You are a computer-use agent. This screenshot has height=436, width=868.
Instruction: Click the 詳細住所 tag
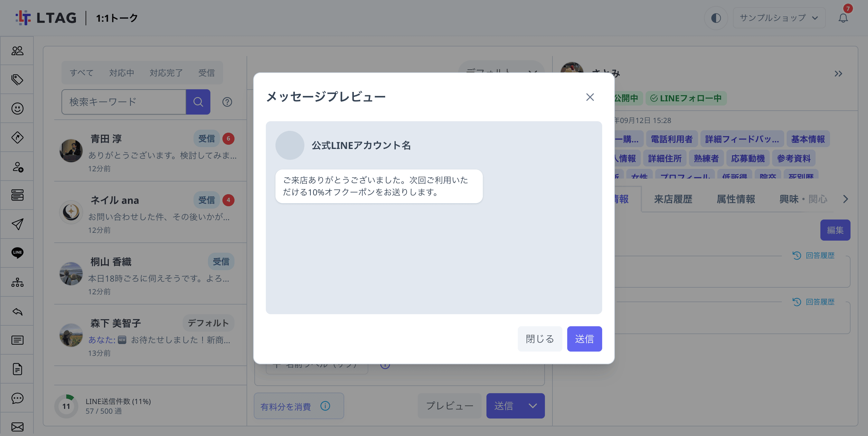665,159
